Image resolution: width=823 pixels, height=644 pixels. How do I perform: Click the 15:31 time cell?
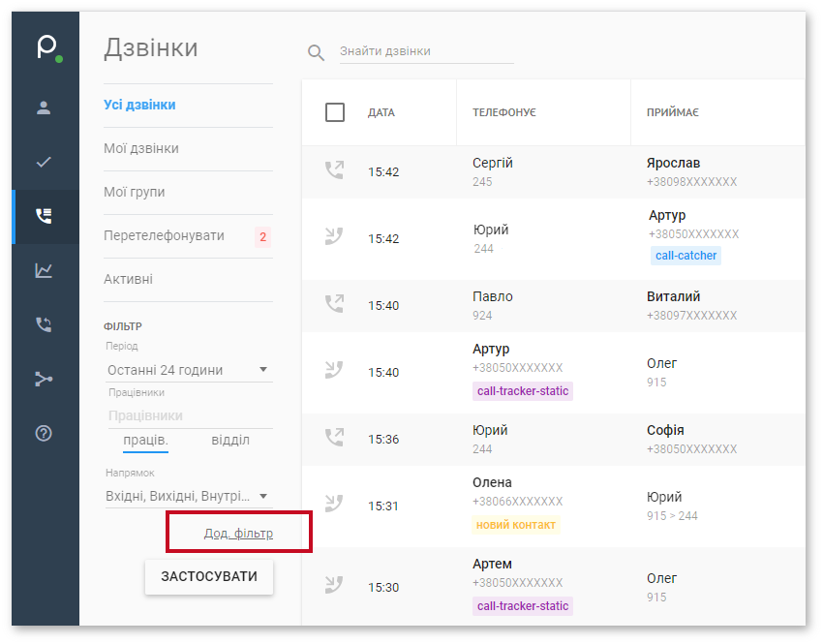coord(383,506)
